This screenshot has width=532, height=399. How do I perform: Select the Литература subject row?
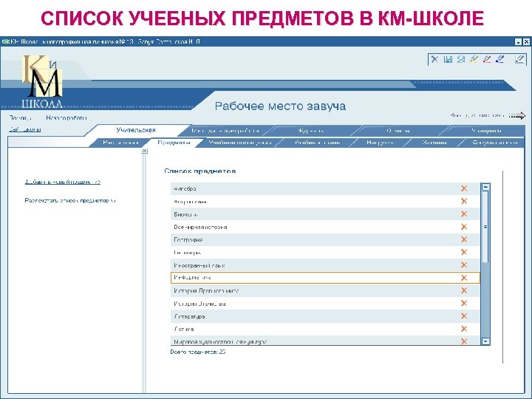pyautogui.click(x=325, y=316)
